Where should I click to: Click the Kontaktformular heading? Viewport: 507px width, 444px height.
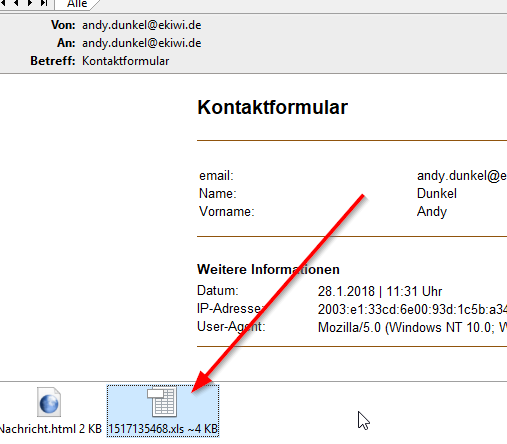click(272, 107)
